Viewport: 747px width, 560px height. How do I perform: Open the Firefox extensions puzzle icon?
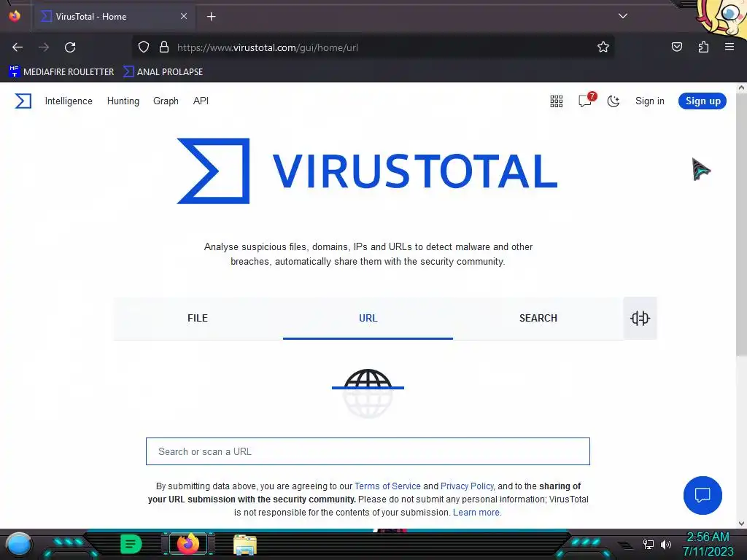[703, 47]
